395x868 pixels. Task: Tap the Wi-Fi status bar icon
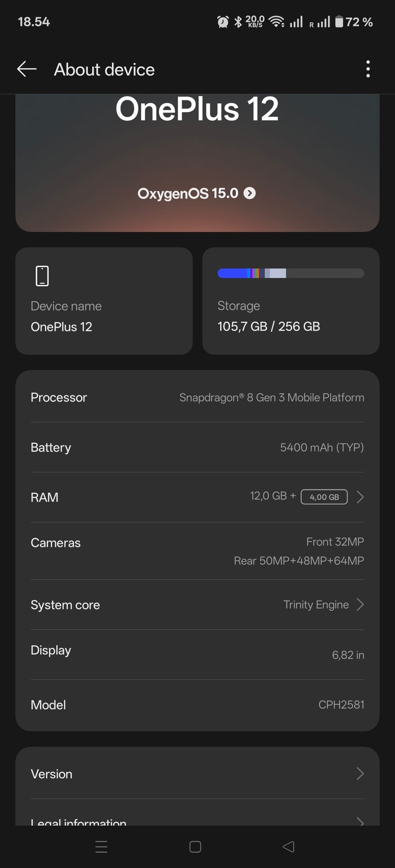[276, 22]
